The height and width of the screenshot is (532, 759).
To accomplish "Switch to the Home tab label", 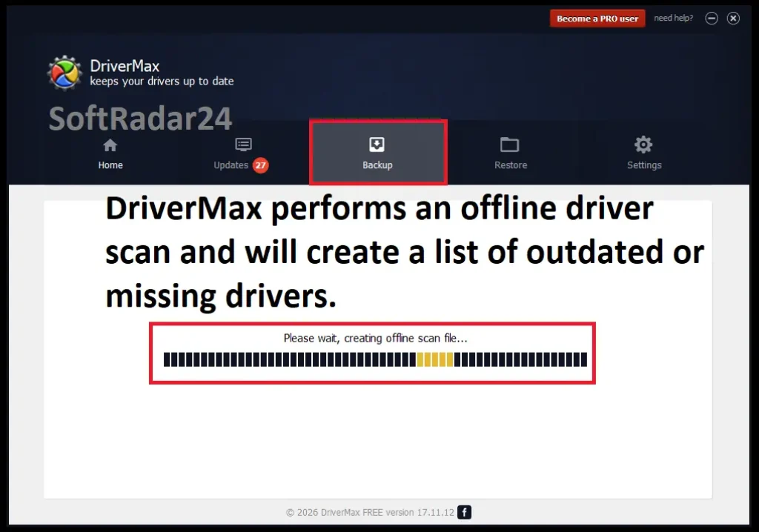I will 110,165.
